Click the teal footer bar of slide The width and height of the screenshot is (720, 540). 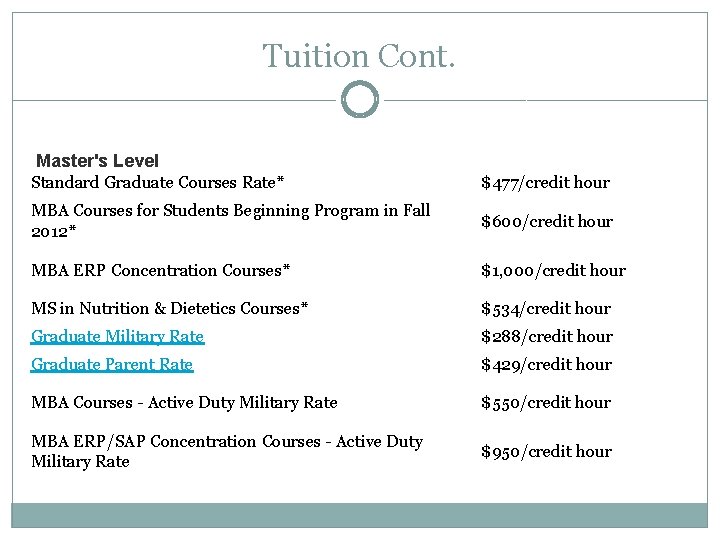[359, 514]
